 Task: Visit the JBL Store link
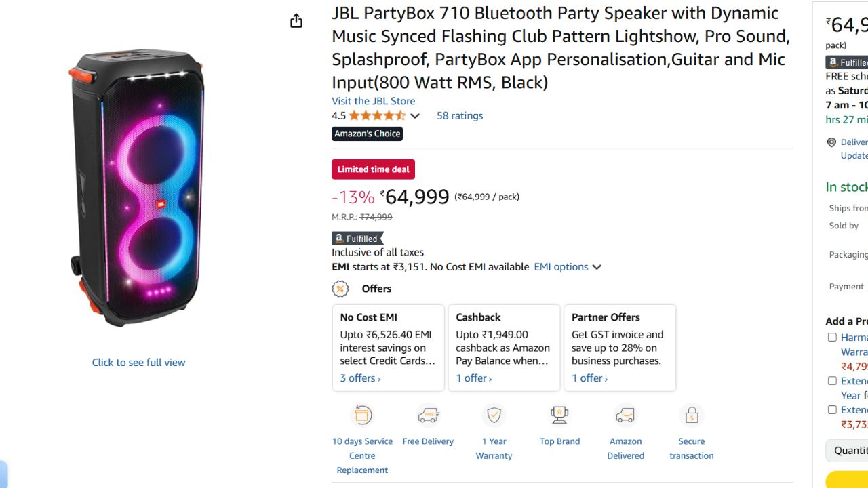(373, 101)
